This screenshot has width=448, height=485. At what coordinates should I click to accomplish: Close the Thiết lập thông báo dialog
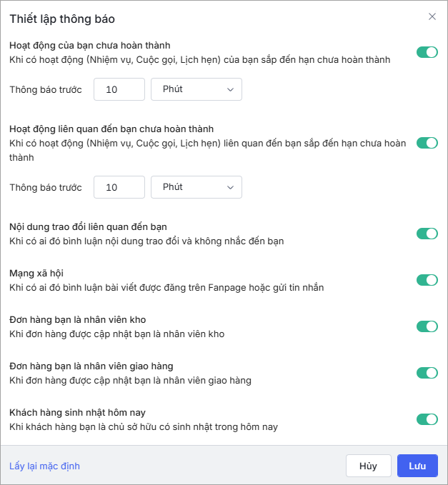432,16
